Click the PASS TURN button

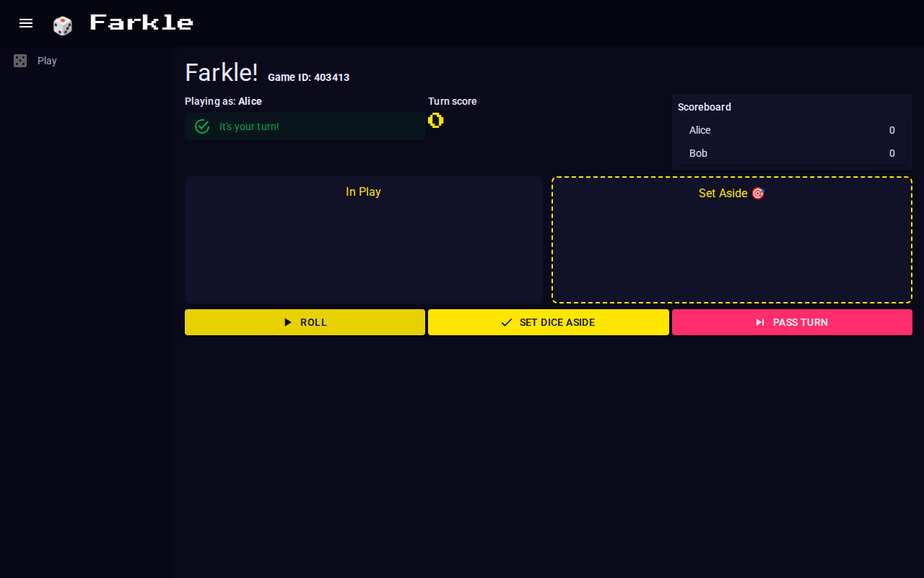pos(792,322)
